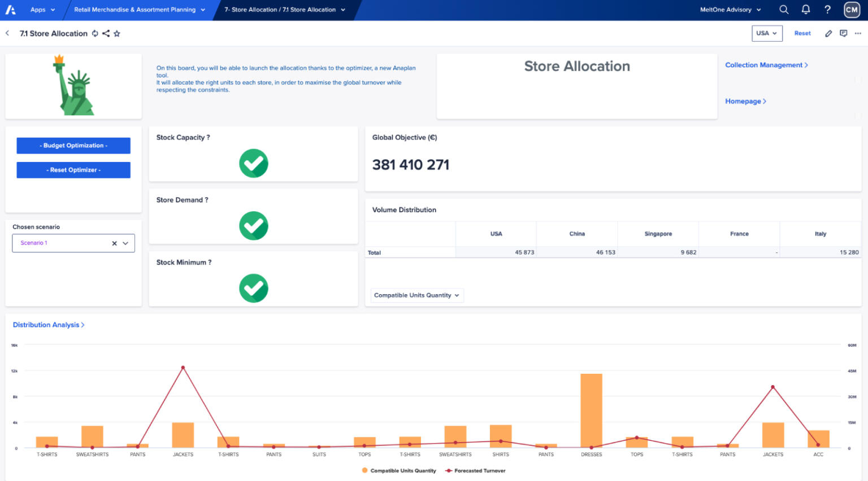
Task: Mark page as favorite with star icon
Action: point(117,33)
